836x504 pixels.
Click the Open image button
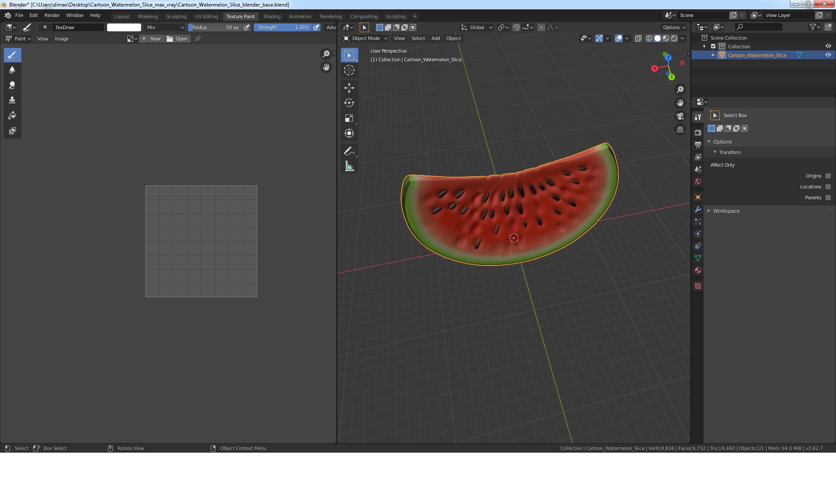click(x=177, y=39)
